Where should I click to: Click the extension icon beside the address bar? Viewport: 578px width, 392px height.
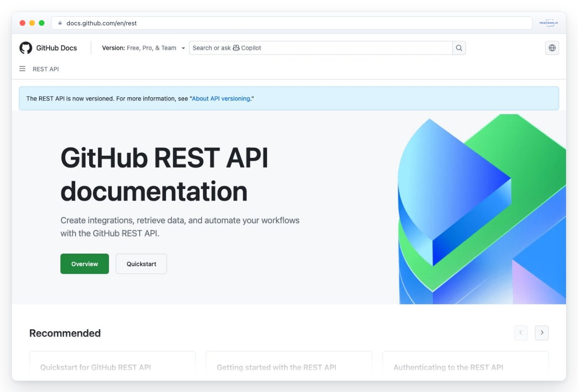click(x=548, y=23)
